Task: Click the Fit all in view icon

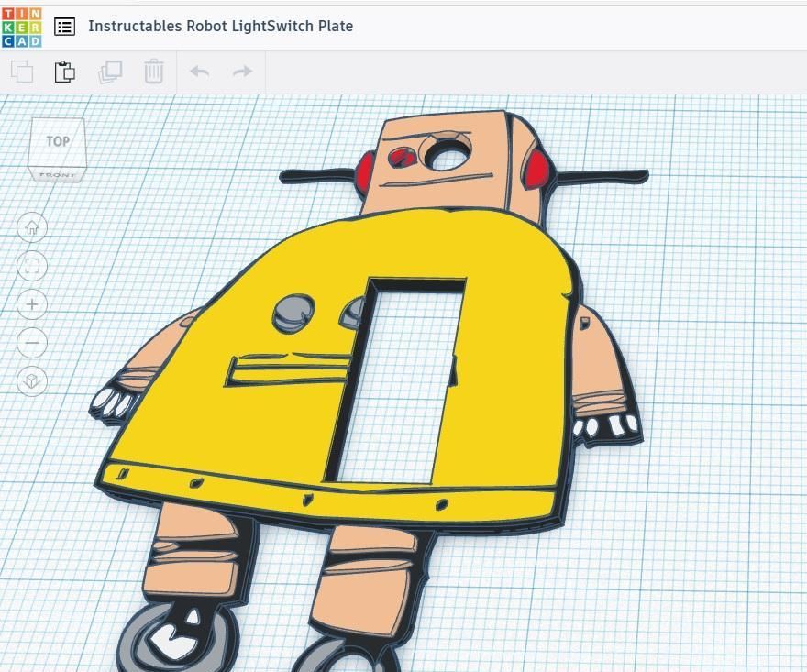Action: tap(32, 266)
